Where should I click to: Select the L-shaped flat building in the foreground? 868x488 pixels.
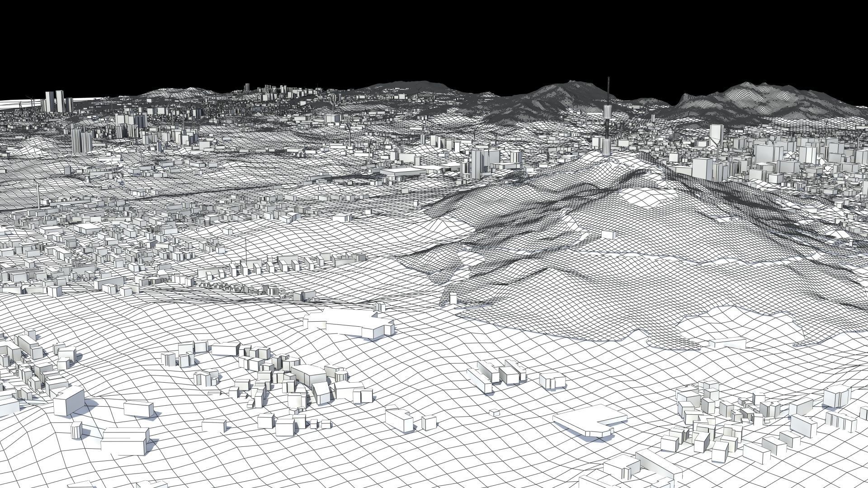point(590,420)
